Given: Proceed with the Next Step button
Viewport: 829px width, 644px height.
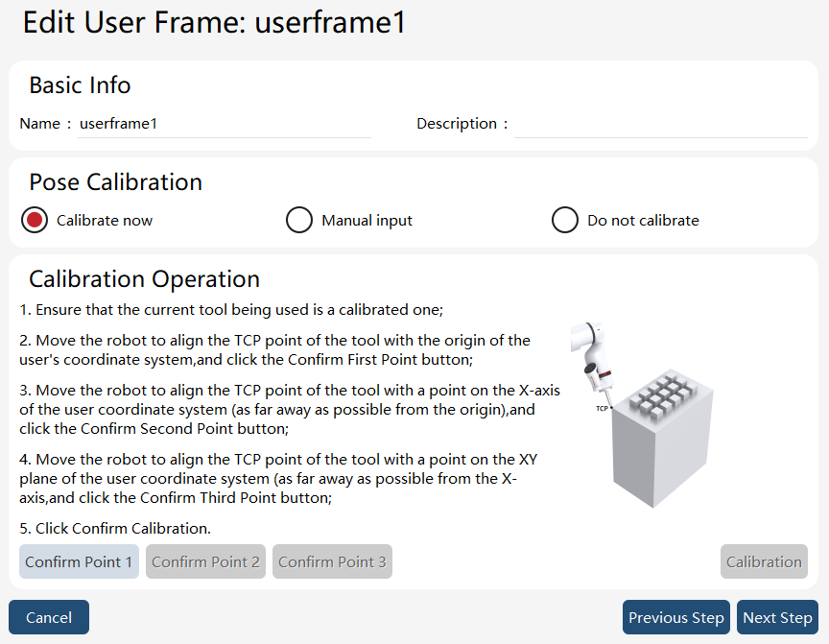Looking at the screenshot, I should coord(777,617).
